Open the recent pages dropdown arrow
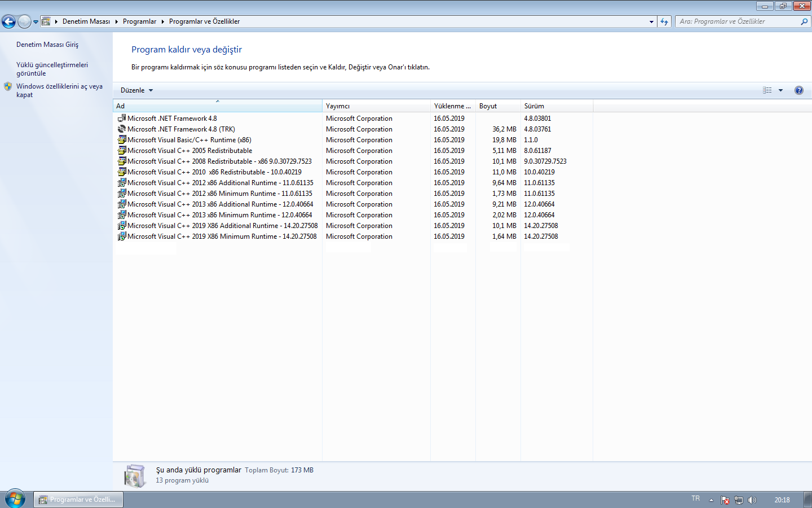Screen dimensions: 812x508 coord(36,22)
